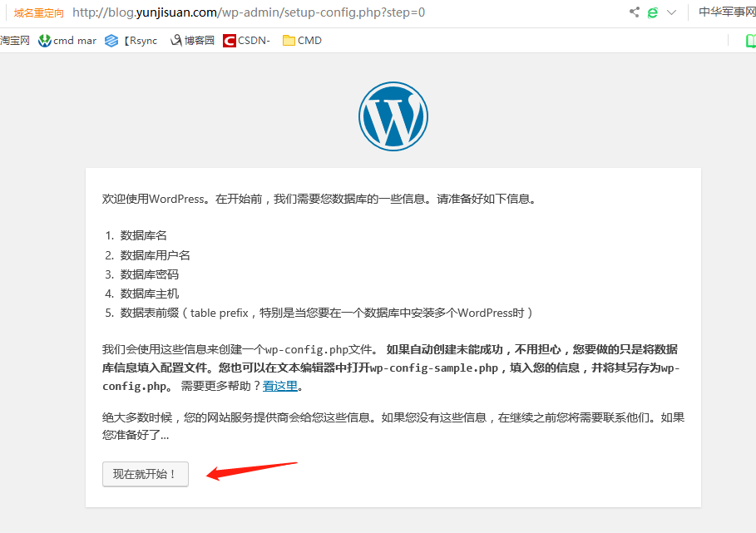Click the list item 数据库用户名
The width and height of the screenshot is (756, 533).
coord(155,255)
